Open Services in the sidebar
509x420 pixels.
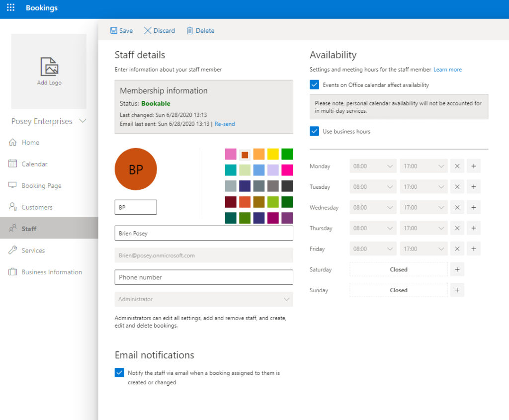point(49,250)
